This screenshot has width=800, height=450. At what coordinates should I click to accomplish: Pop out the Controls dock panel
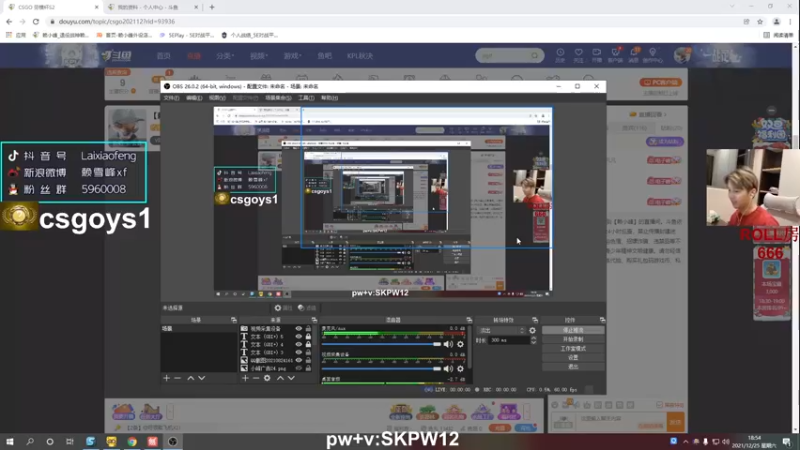(x=602, y=320)
